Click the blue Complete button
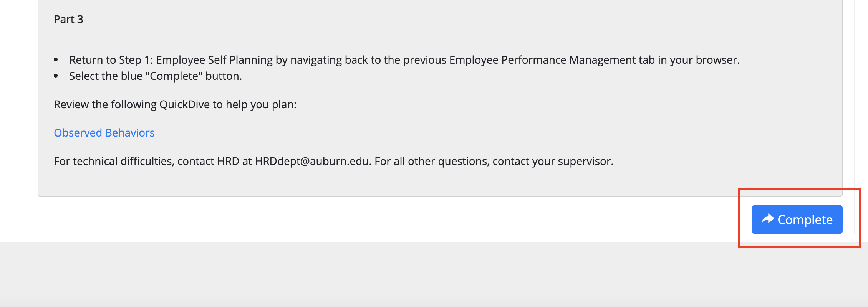This screenshot has height=307, width=868. [797, 220]
